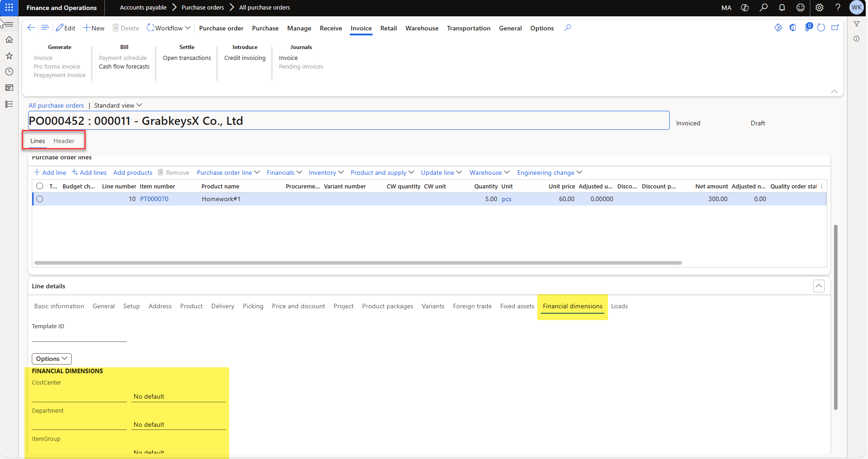Open Favorites star in left sidebar
The width and height of the screenshot is (868, 459).
tap(9, 56)
